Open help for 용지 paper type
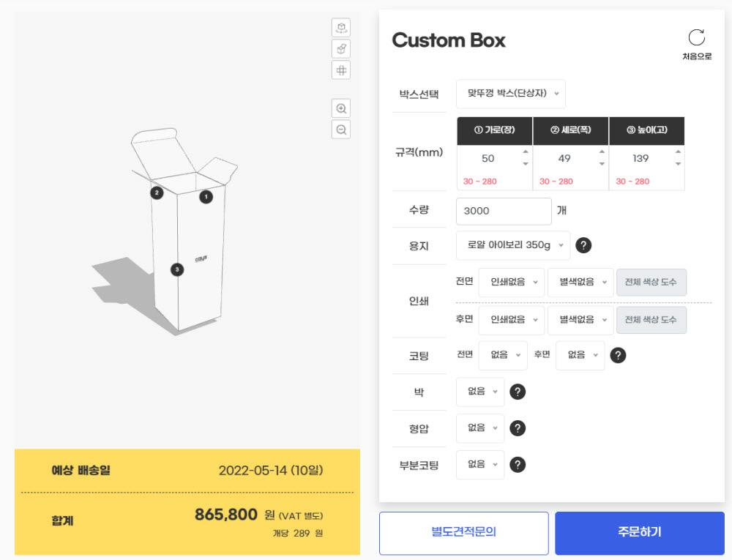Image resolution: width=732 pixels, height=560 pixels. [583, 245]
